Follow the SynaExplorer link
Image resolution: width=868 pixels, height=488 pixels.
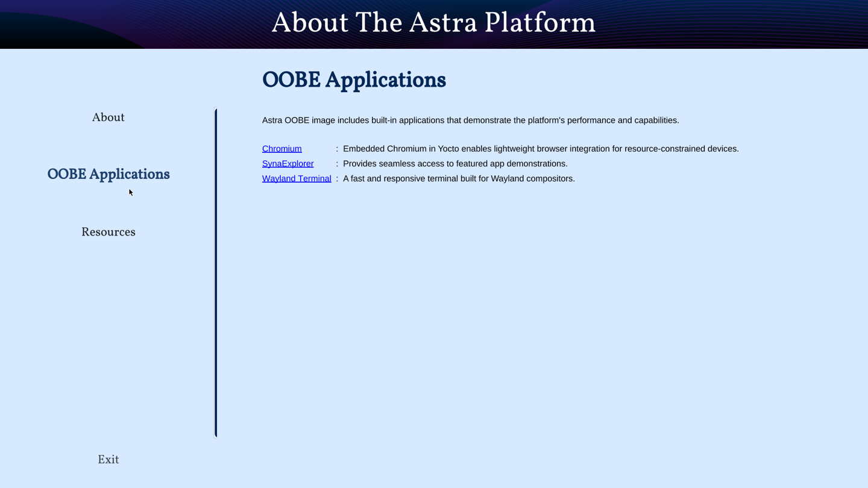[x=288, y=164]
